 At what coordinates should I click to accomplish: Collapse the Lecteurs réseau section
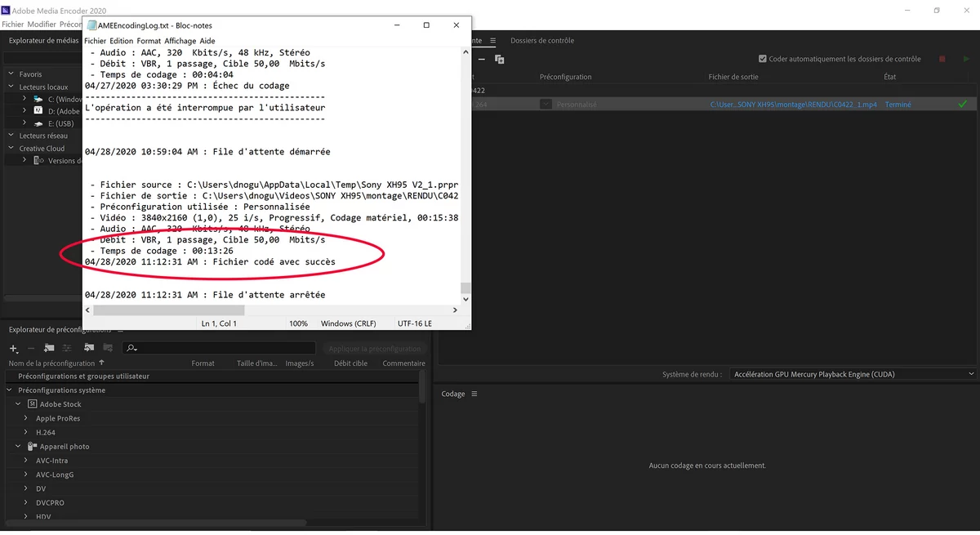click(11, 136)
